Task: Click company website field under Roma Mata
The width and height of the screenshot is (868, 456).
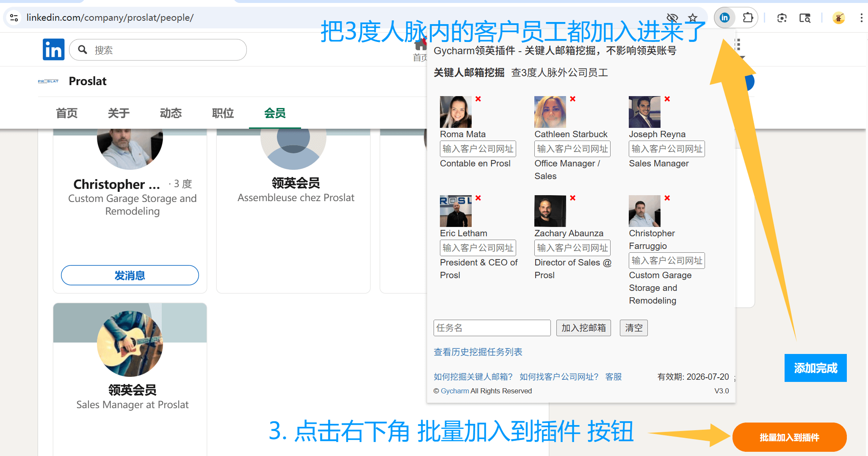Action: pos(478,149)
